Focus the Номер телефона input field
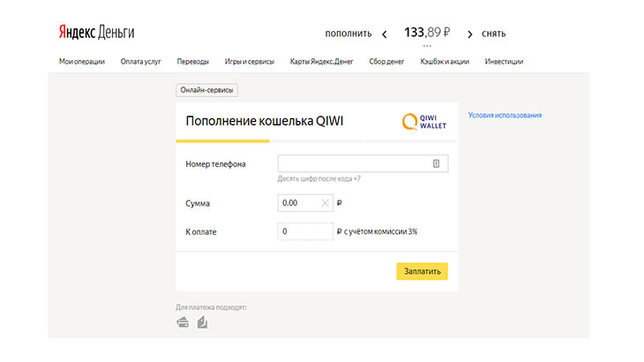This screenshot has width=644, height=362. [363, 163]
